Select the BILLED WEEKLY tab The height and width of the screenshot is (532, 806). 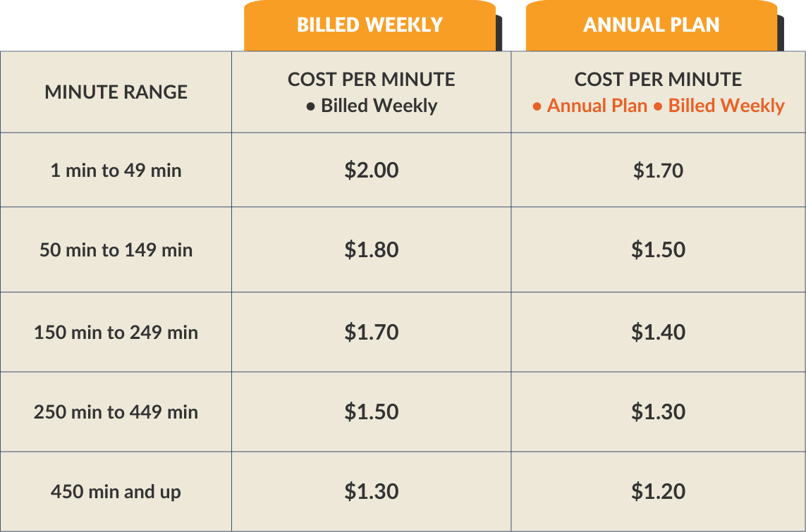370,25
